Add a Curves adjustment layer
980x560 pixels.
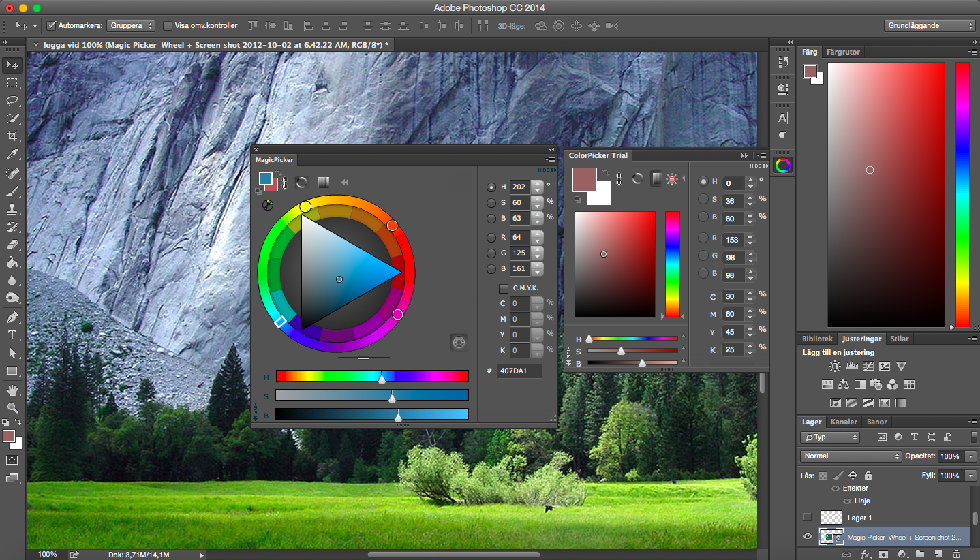pyautogui.click(x=868, y=367)
